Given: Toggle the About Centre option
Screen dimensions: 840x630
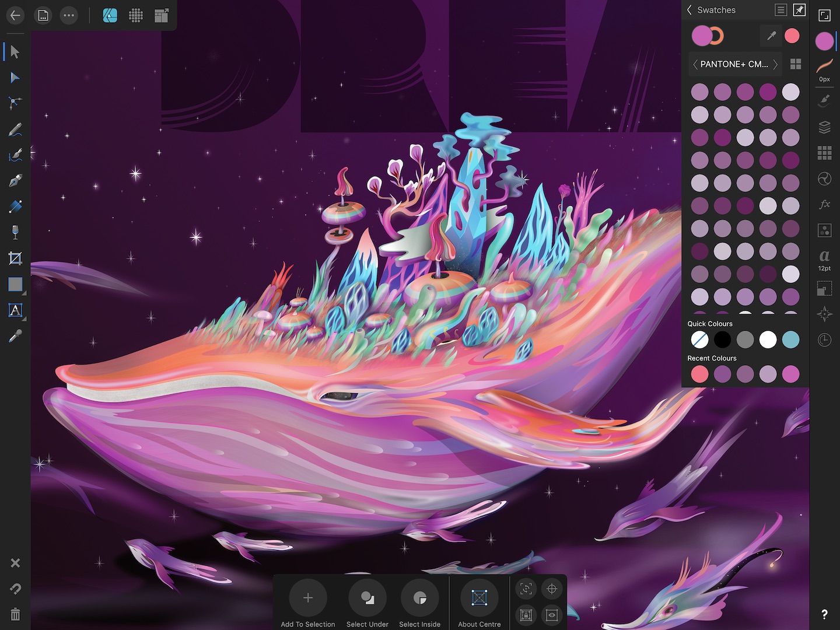Looking at the screenshot, I should tap(479, 598).
